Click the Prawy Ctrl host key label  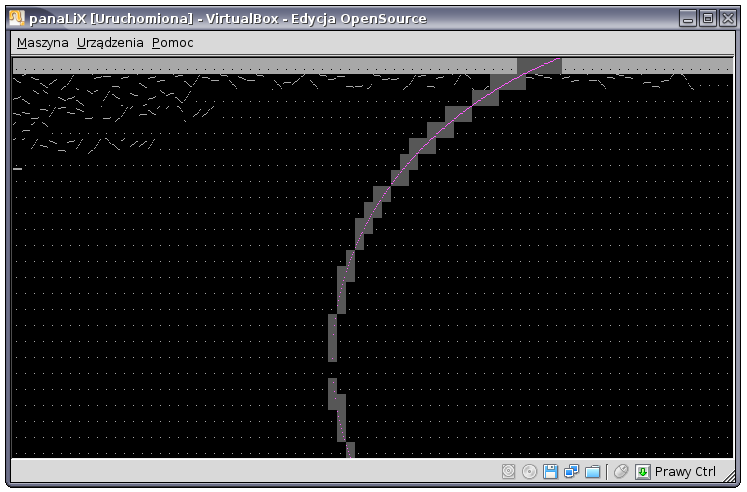click(x=685, y=471)
